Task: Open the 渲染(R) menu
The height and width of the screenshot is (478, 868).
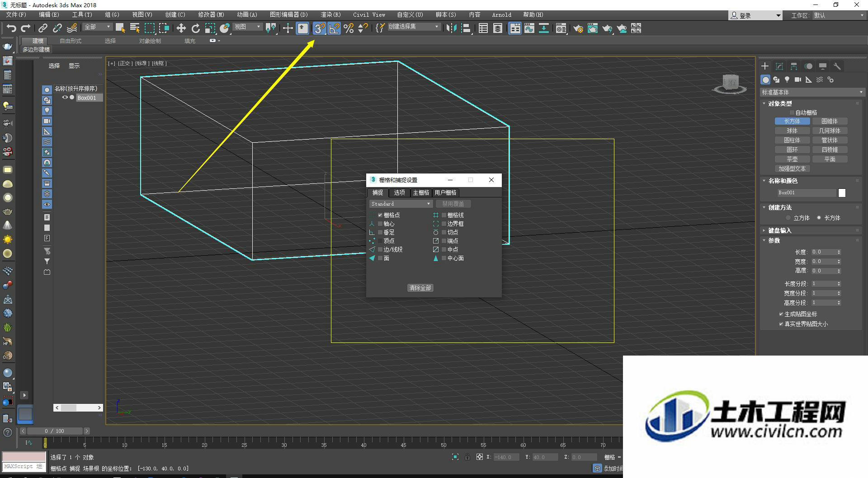Action: [x=330, y=15]
